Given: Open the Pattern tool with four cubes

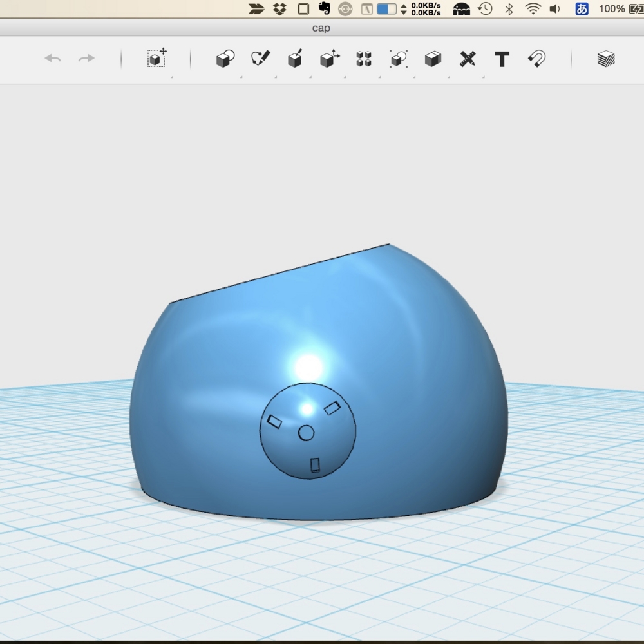Looking at the screenshot, I should tap(364, 59).
